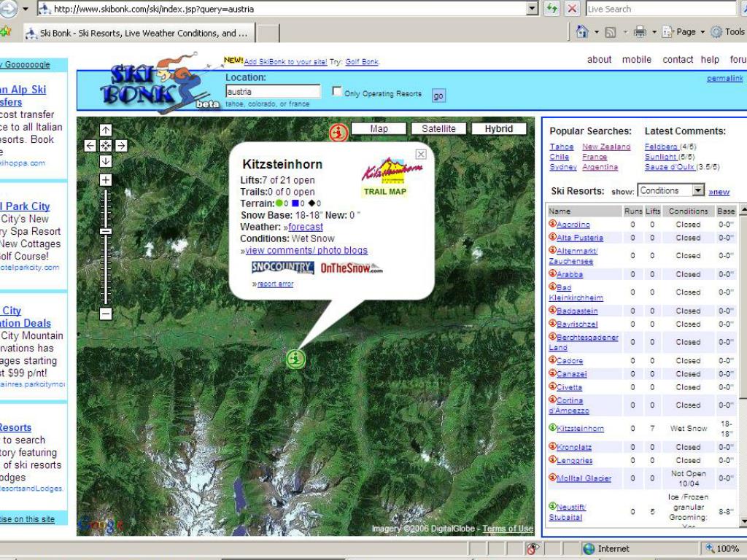Open Kitzsteinhorn resort in list
This screenshot has height=560, width=747.
tap(580, 428)
